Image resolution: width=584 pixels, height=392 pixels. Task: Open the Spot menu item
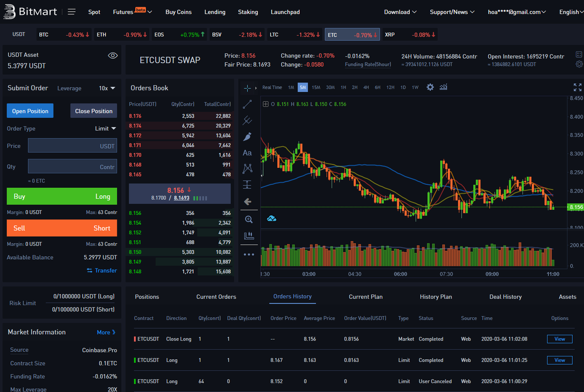click(x=94, y=12)
